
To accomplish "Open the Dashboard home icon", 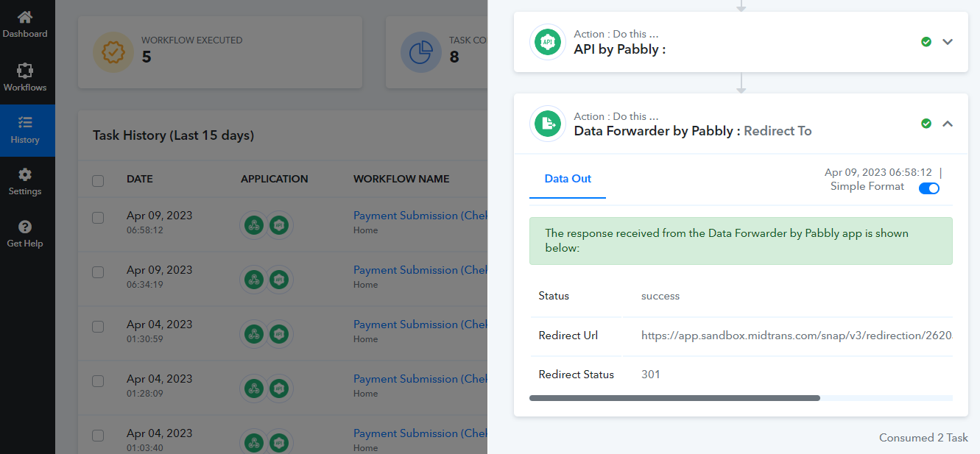I will click(25, 17).
